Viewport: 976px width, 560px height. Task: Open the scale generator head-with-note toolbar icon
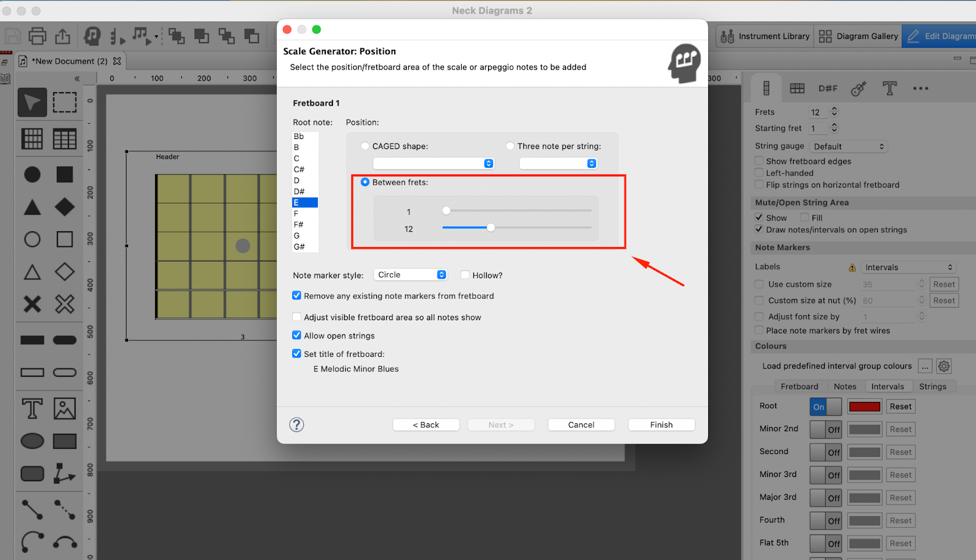[92, 36]
